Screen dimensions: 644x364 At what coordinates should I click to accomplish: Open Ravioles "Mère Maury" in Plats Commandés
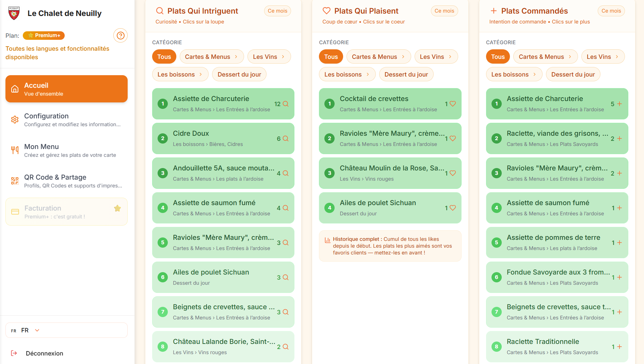click(557, 173)
